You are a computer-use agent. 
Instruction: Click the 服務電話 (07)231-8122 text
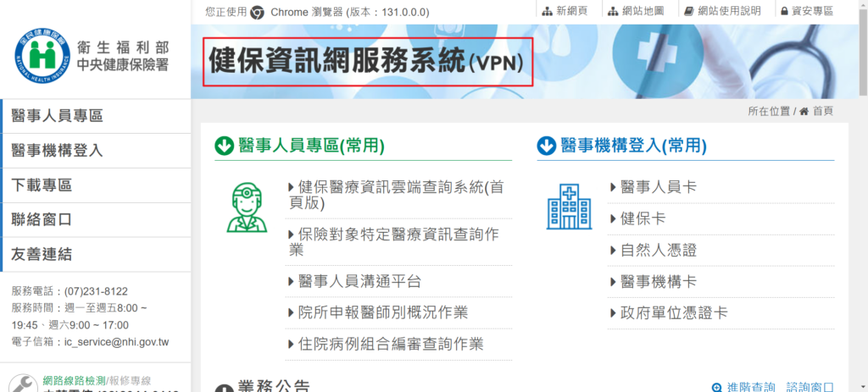coord(70,291)
